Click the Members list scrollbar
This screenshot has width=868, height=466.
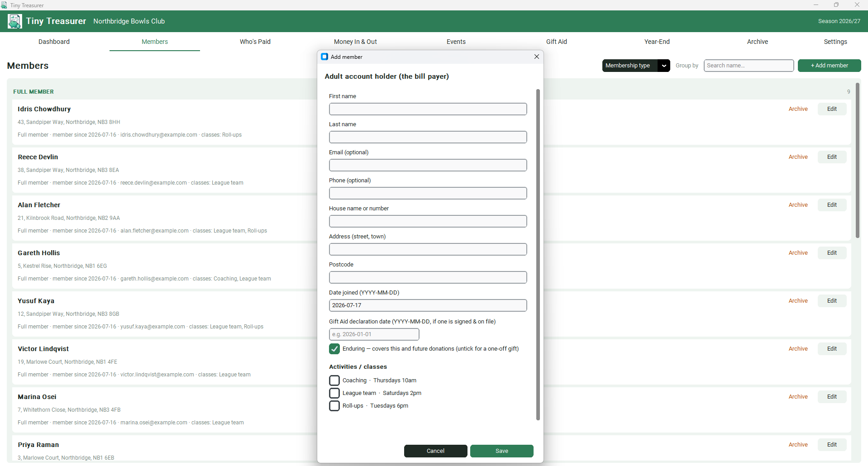[858, 161]
